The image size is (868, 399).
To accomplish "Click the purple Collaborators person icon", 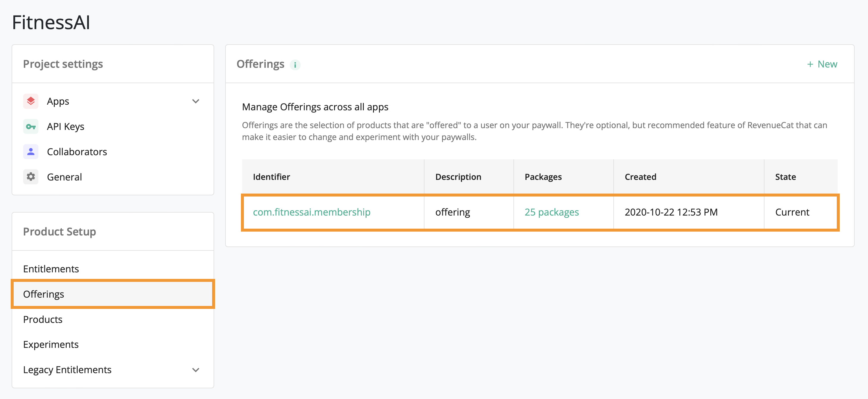I will [31, 152].
